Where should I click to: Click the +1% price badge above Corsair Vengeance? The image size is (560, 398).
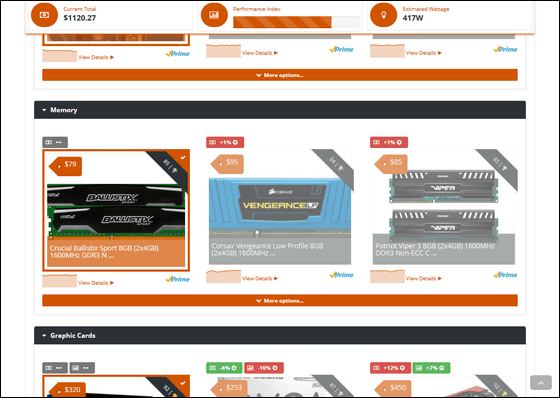pos(225,142)
